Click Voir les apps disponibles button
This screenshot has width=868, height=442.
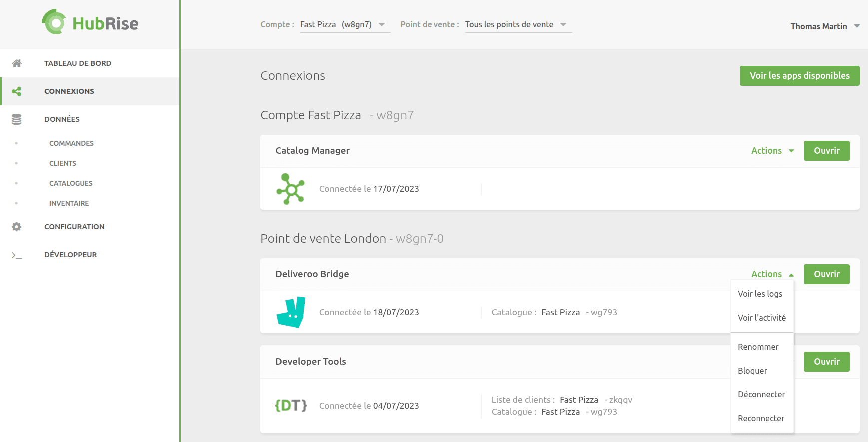coord(799,76)
